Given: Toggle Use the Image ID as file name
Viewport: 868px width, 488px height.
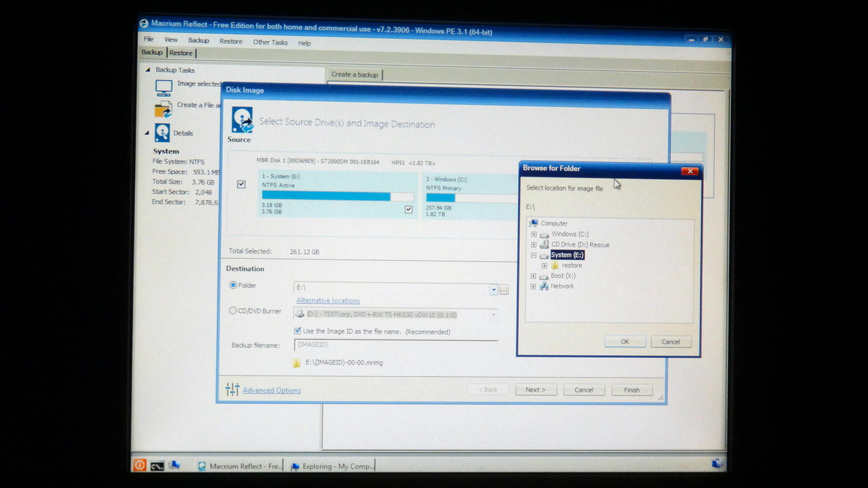Looking at the screenshot, I should point(297,331).
